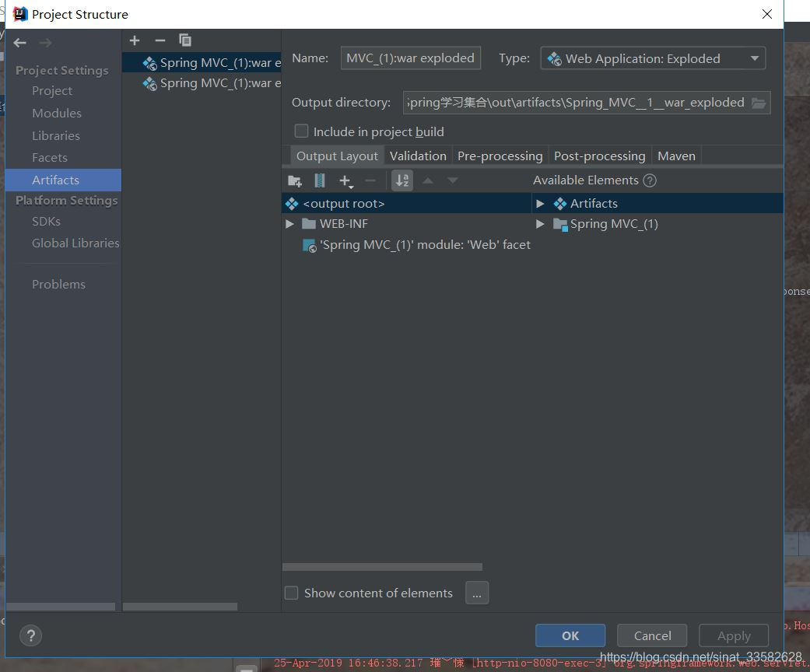
Task: Remove selected artifact with minus icon
Action: tap(160, 40)
